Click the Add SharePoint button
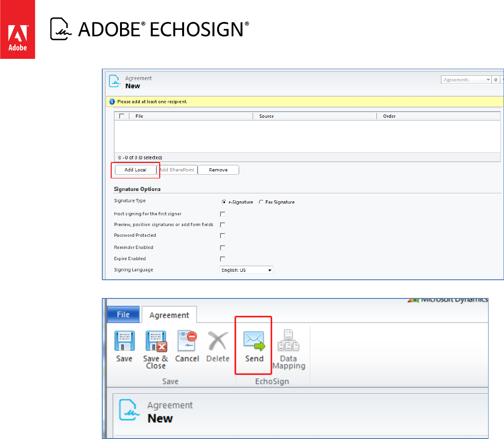This screenshot has height=439, width=504. 177,170
